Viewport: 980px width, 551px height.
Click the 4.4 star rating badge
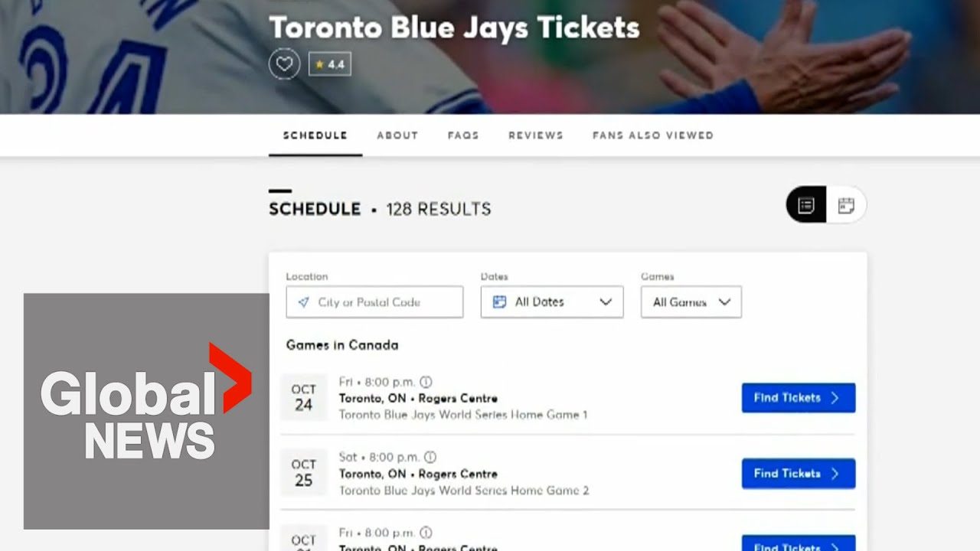pos(330,64)
